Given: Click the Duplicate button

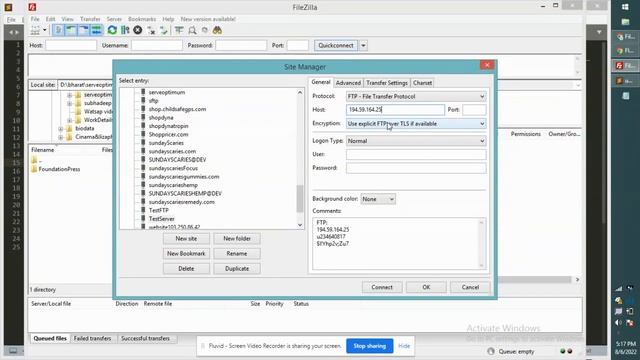Looking at the screenshot, I should [237, 269].
